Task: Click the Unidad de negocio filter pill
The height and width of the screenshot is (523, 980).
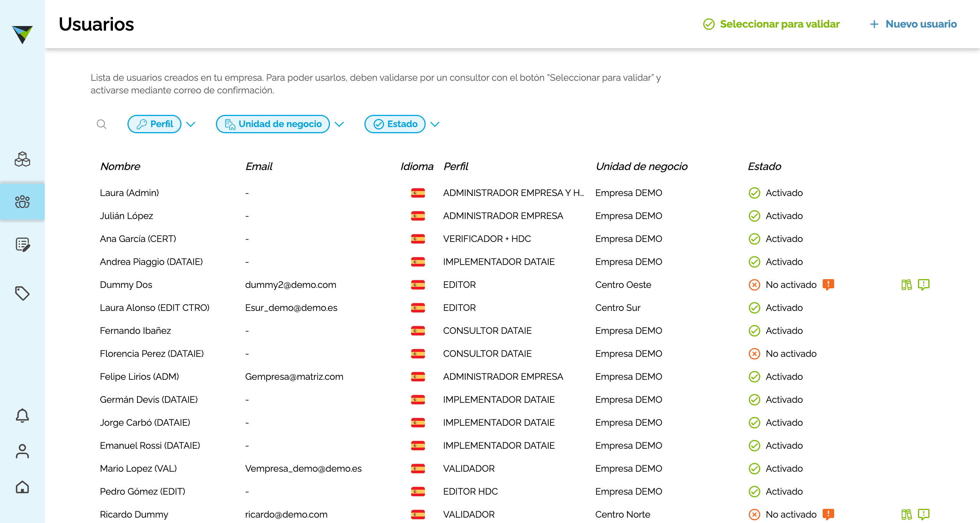Action: [x=273, y=124]
